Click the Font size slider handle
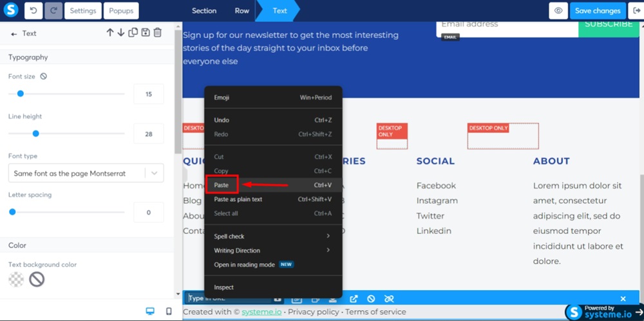This screenshot has height=321, width=644. [21, 93]
